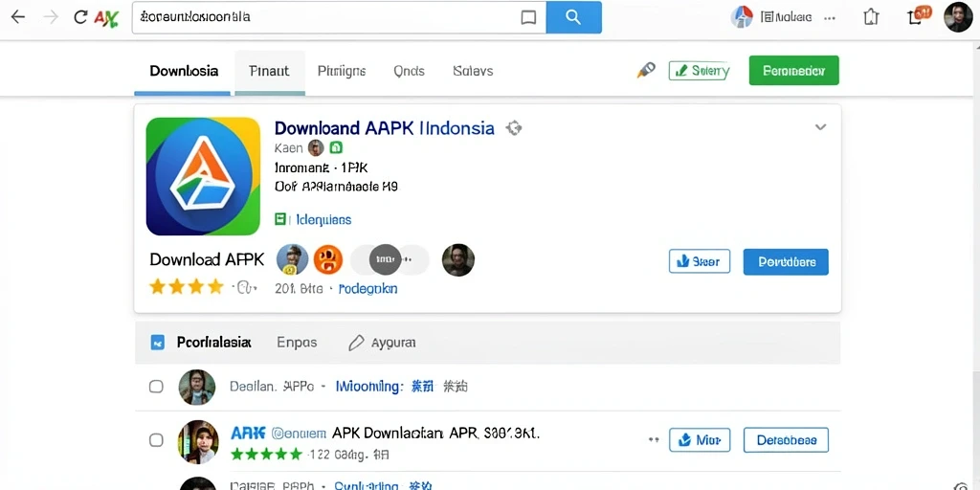This screenshot has height=490, width=980.
Task: Click the avatar in the ARK Downlaoian row
Action: pos(198,442)
